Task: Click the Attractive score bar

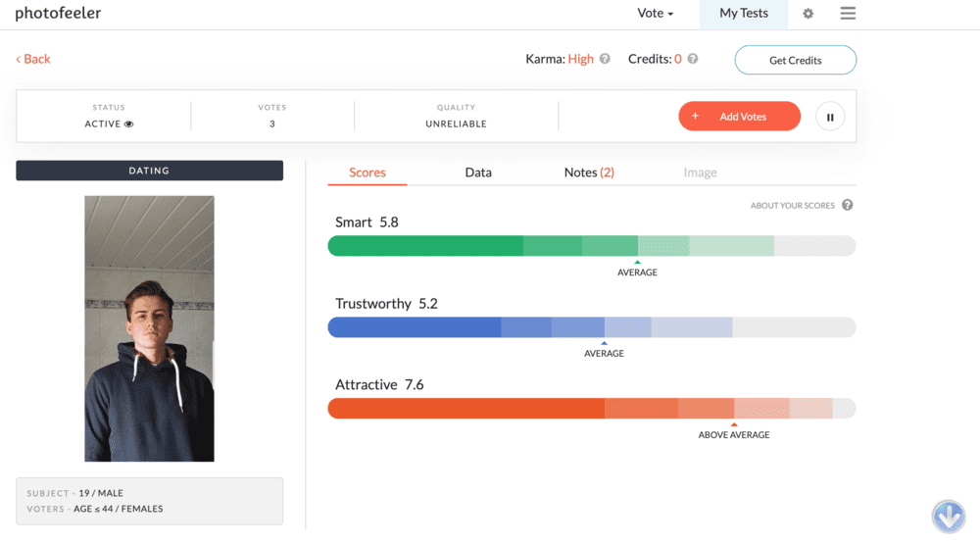Action: coord(591,408)
